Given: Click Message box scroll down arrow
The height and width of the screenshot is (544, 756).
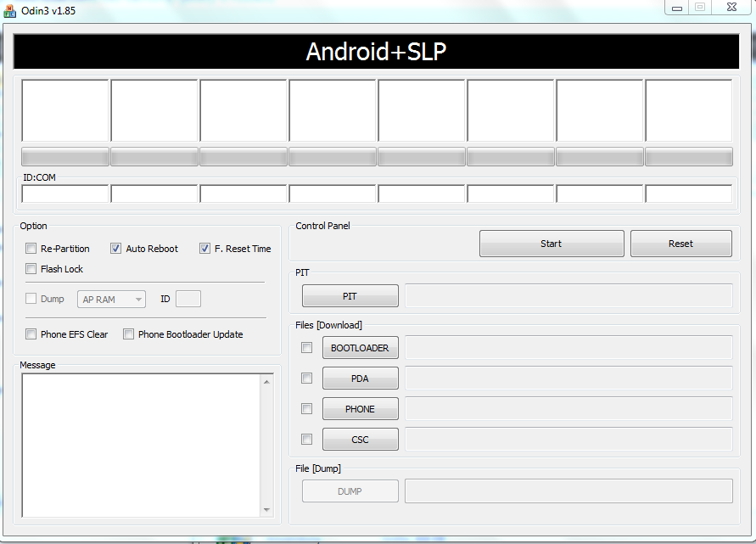Looking at the screenshot, I should pyautogui.click(x=266, y=510).
